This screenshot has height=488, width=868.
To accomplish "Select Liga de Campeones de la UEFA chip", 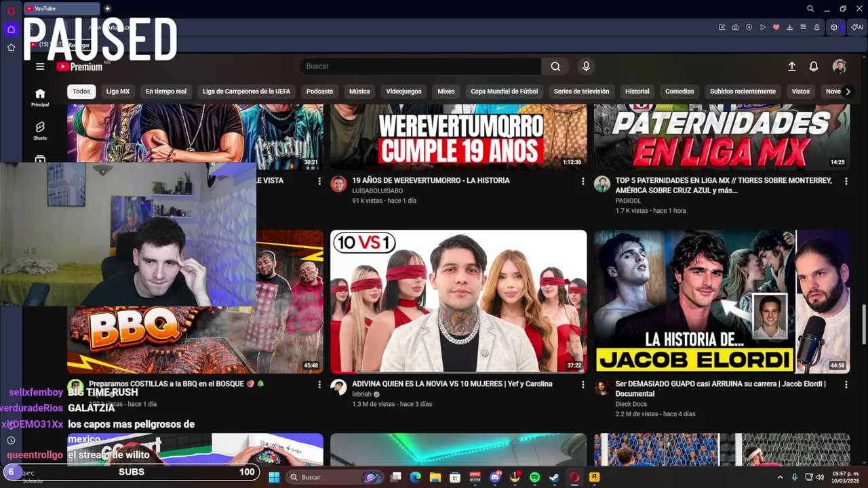I will [246, 91].
